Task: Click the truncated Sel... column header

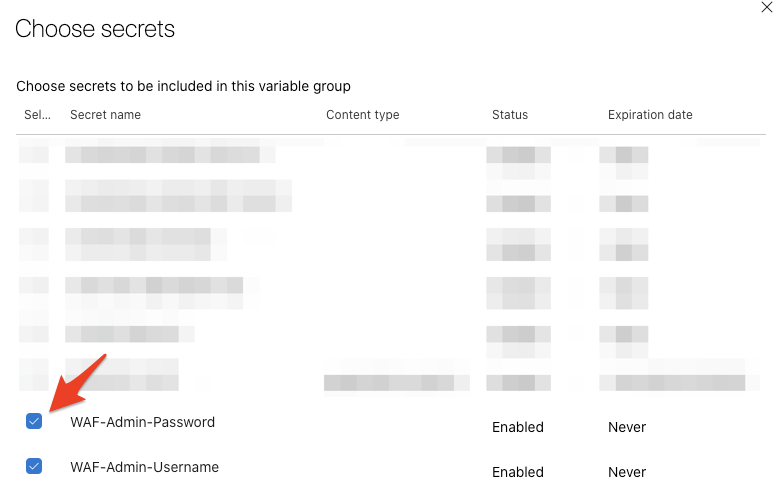Action: 37,115
